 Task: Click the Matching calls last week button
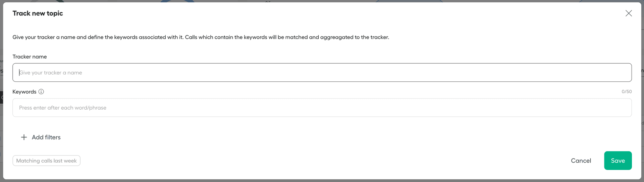46,161
